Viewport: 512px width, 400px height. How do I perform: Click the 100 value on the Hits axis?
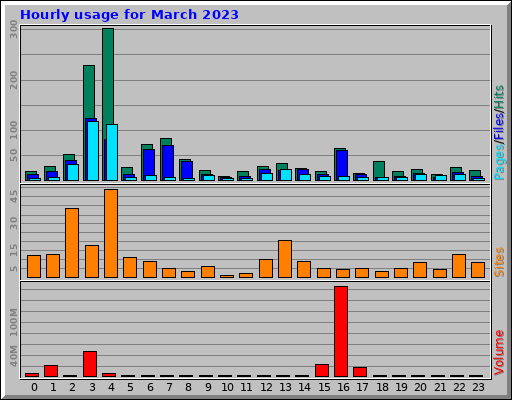point(14,130)
